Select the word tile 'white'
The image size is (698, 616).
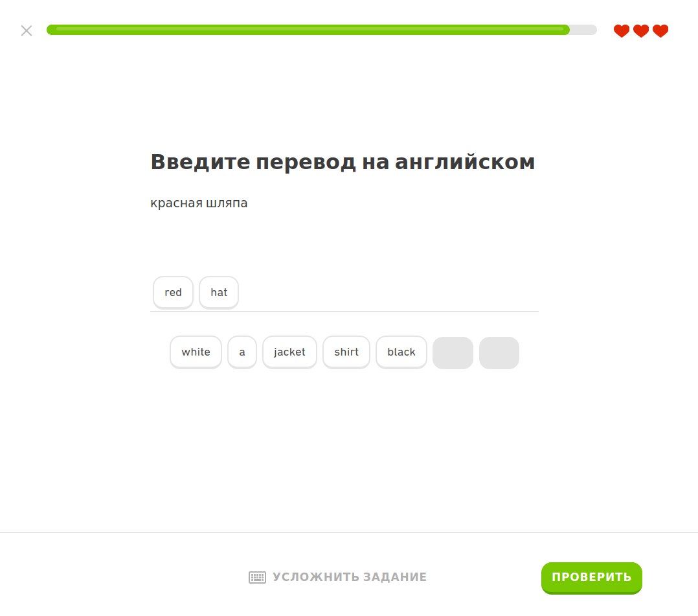196,352
